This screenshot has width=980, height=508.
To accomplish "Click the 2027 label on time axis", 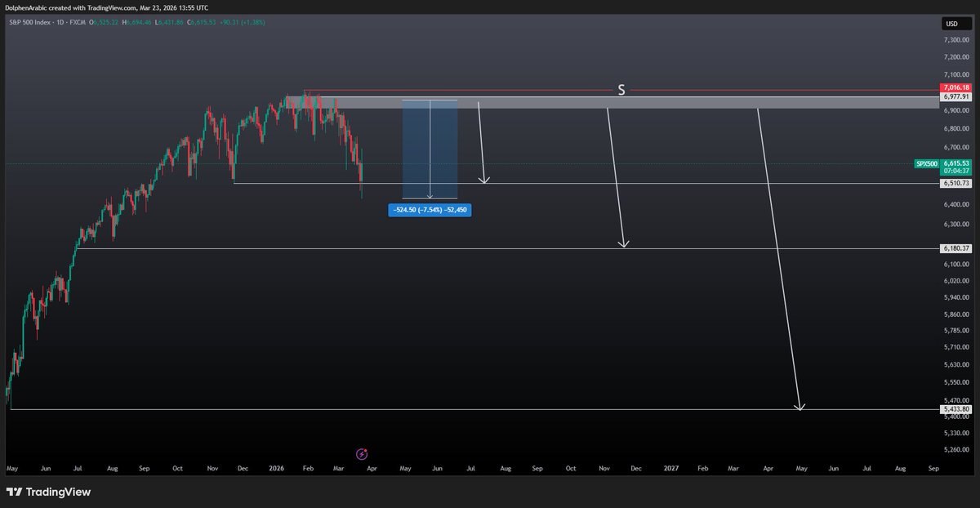I will click(x=670, y=469).
